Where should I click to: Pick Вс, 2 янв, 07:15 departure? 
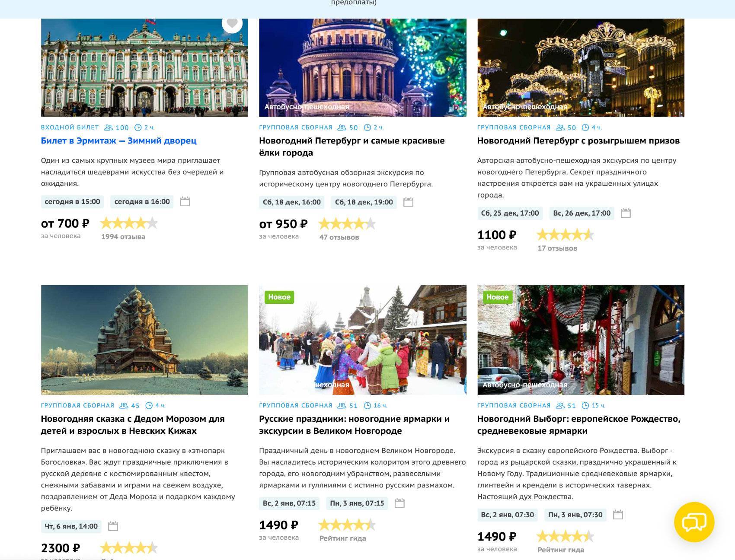289,503
